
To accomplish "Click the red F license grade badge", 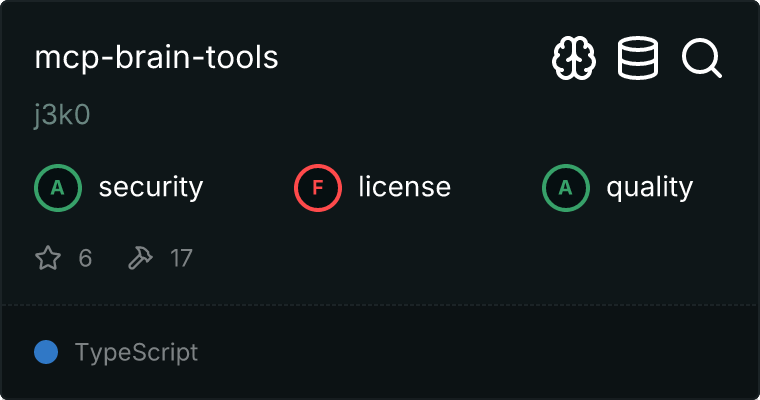I will (x=318, y=187).
